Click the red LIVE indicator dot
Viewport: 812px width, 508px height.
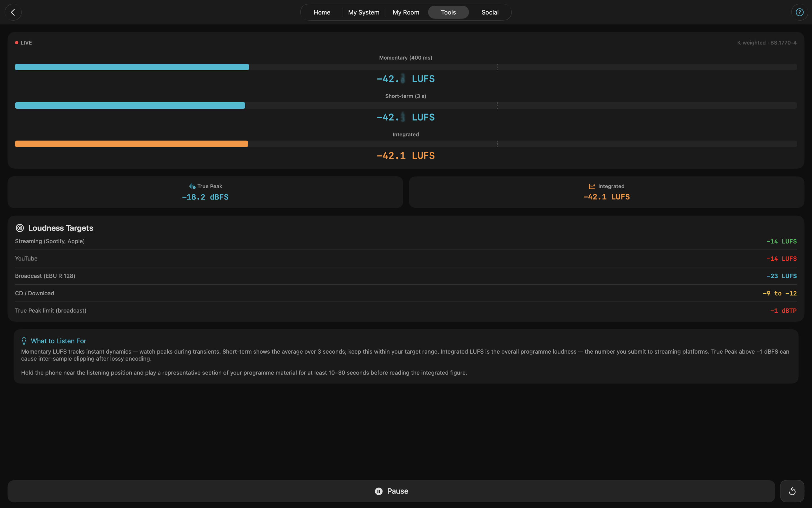[x=16, y=43]
